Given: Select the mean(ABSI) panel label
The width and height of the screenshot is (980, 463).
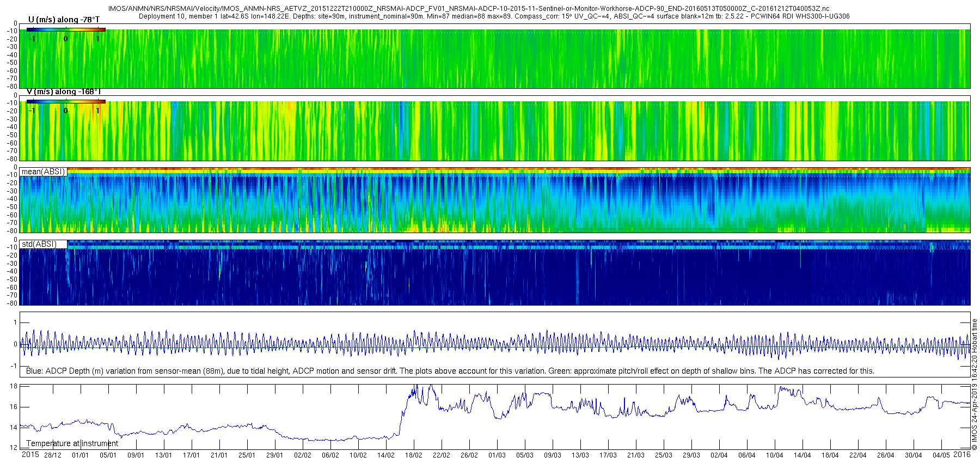Looking at the screenshot, I should click(x=43, y=172).
